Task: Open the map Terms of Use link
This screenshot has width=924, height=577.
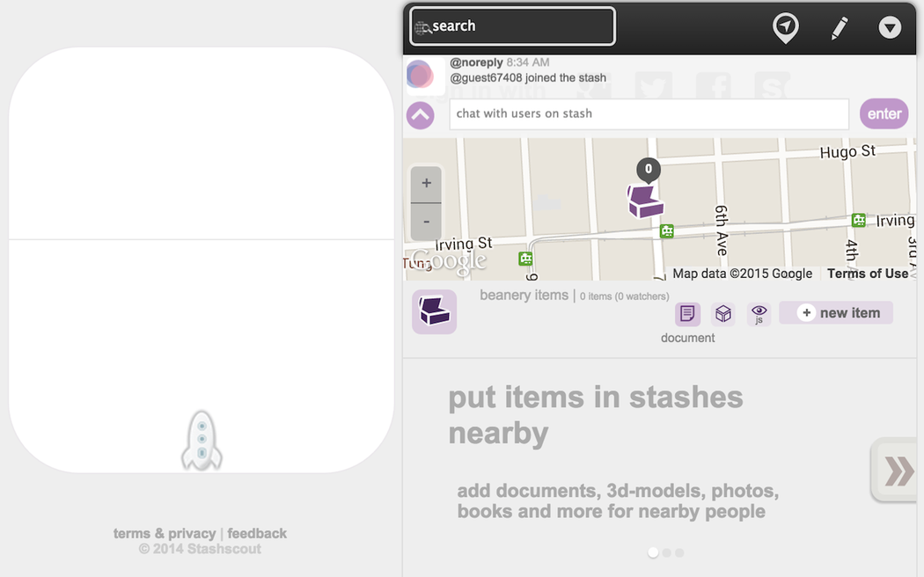Action: (x=867, y=274)
